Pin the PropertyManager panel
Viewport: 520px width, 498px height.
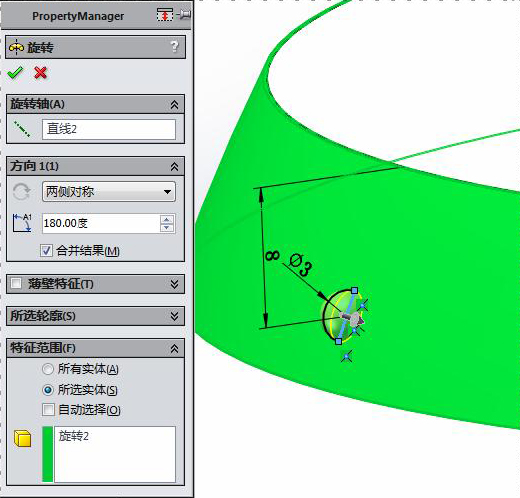184,14
